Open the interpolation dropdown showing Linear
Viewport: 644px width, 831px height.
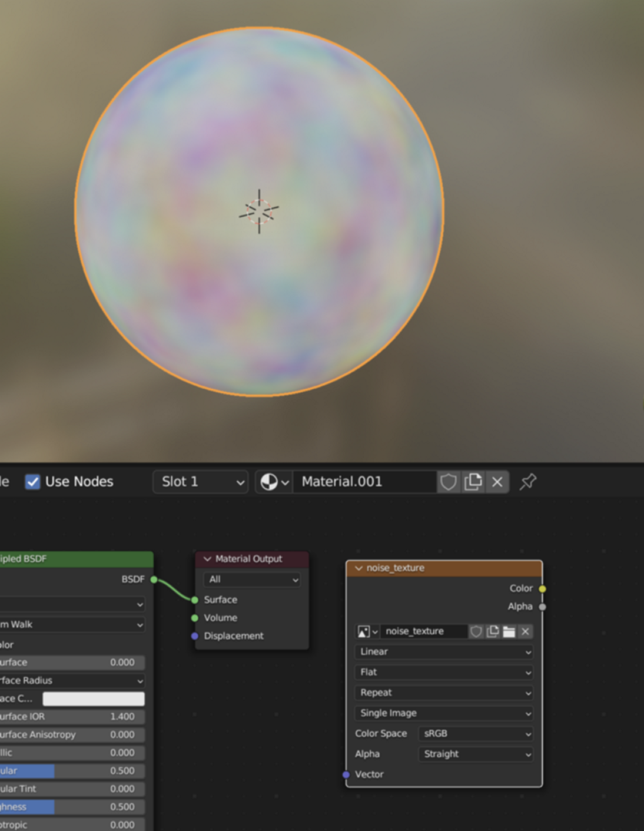tap(443, 651)
